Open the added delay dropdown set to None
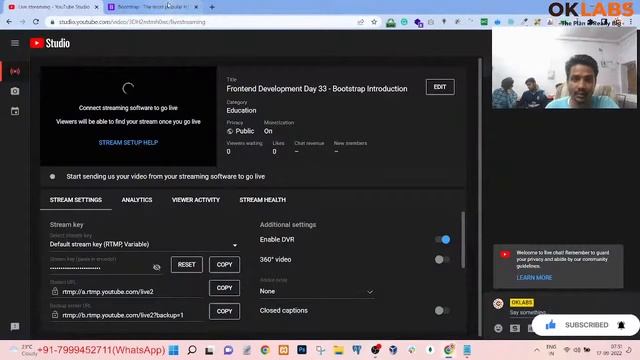 click(x=317, y=291)
